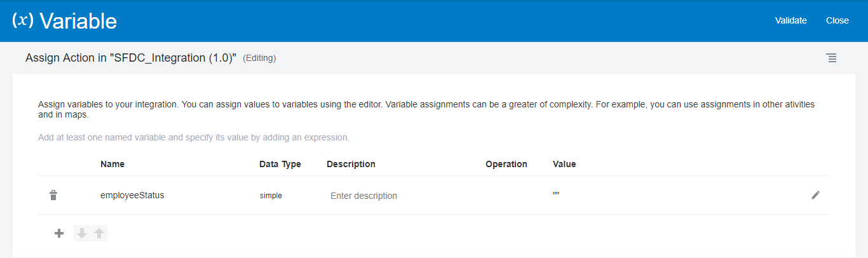This screenshot has width=868, height=258.
Task: Click the Name column header
Action: 112,164
